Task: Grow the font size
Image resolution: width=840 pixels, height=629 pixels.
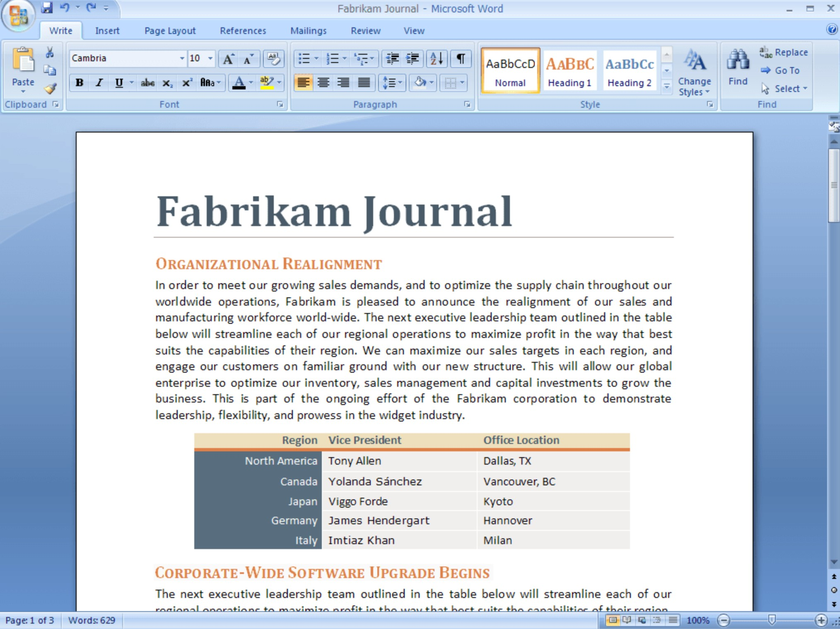Action: pos(229,59)
